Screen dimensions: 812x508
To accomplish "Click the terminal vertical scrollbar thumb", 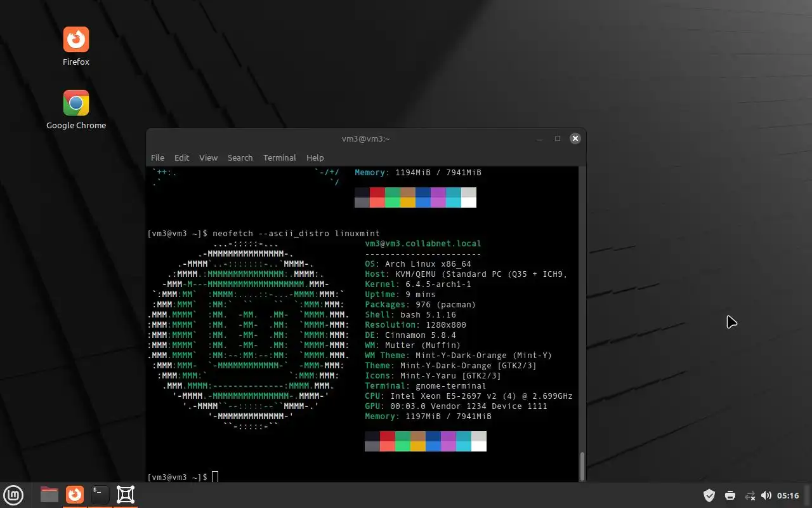I will tap(582, 466).
